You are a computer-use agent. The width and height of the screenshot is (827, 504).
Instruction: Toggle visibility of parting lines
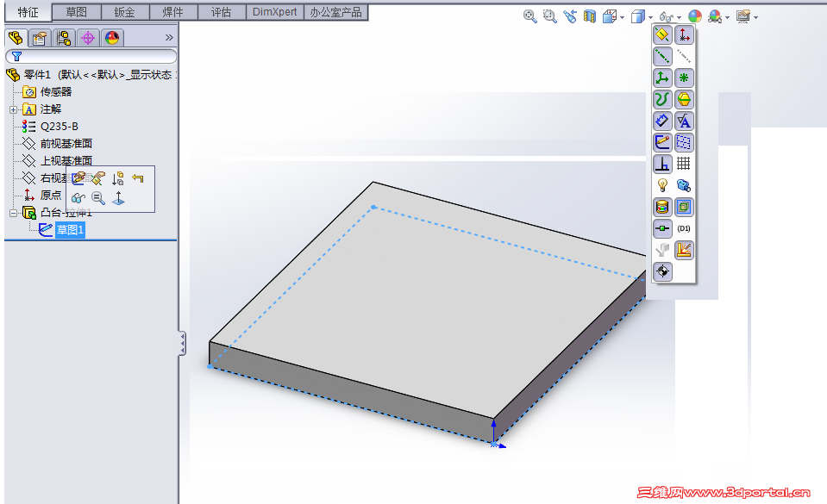[x=684, y=100]
